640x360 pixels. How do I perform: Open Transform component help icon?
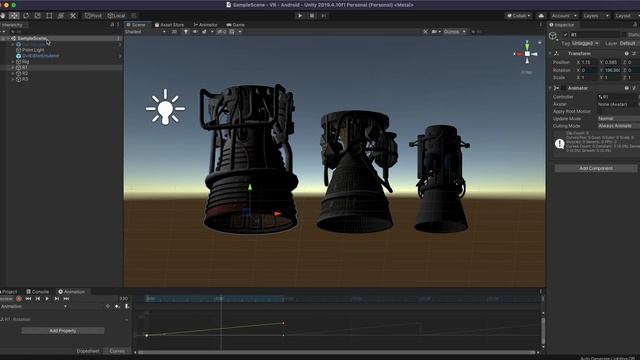pyautogui.click(x=627, y=53)
